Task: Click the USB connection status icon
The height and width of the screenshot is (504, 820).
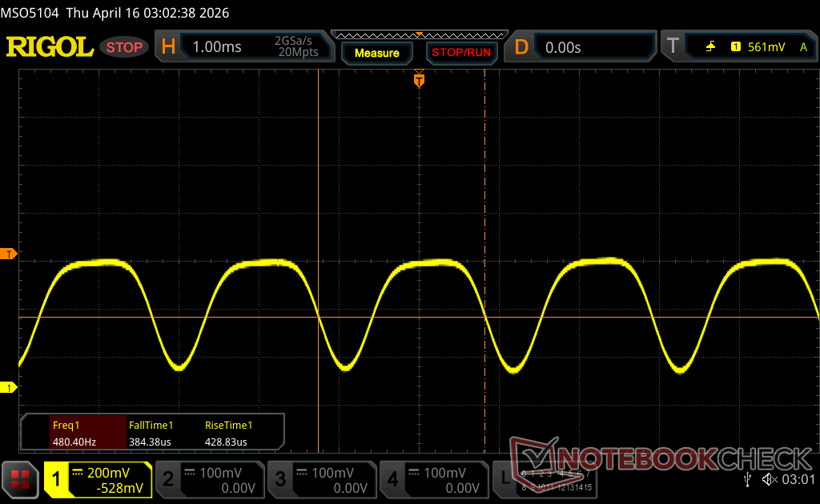Action: tap(747, 479)
